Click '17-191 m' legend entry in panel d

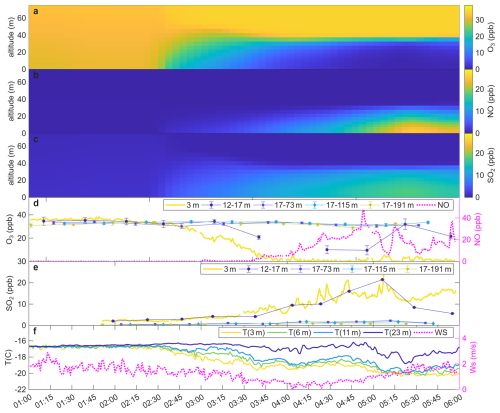click(387, 205)
